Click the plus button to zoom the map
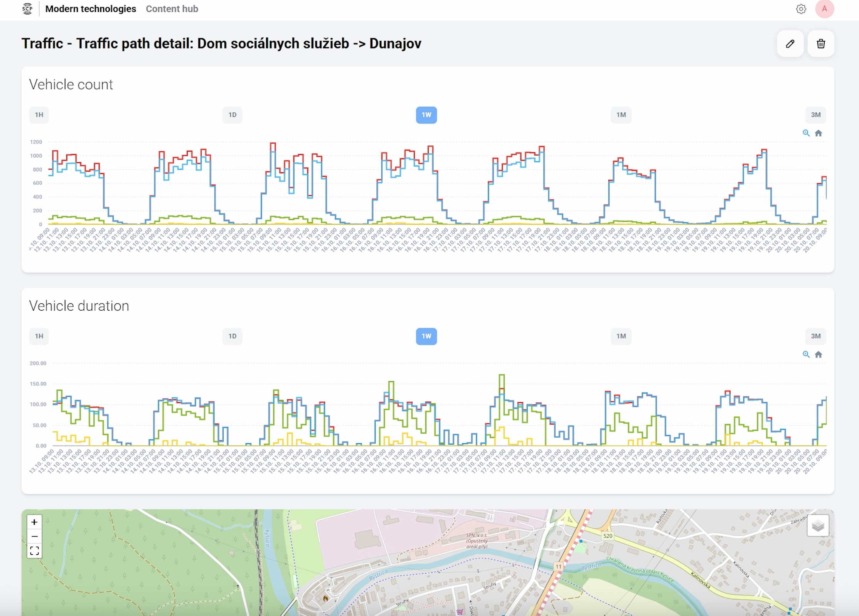Viewport: 859px width, 616px height. pyautogui.click(x=34, y=522)
